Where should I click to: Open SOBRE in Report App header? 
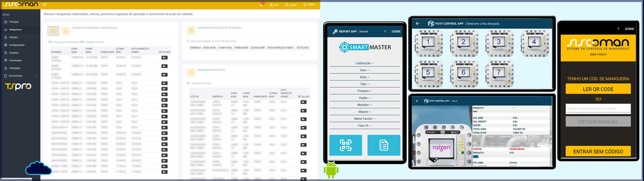[396, 32]
